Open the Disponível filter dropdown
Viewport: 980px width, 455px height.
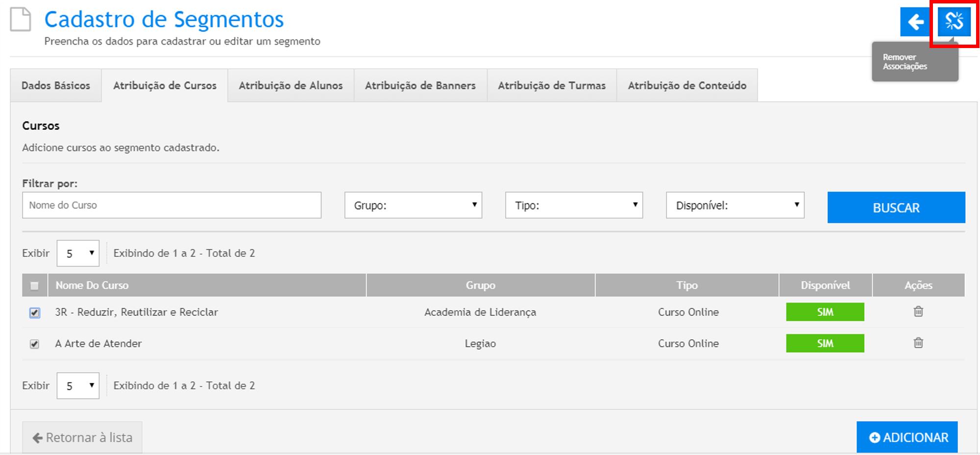coord(735,205)
